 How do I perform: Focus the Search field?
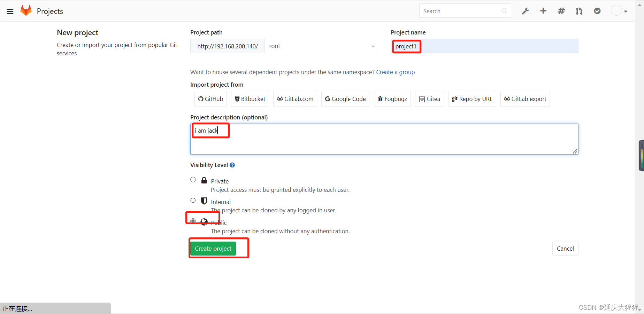point(465,11)
